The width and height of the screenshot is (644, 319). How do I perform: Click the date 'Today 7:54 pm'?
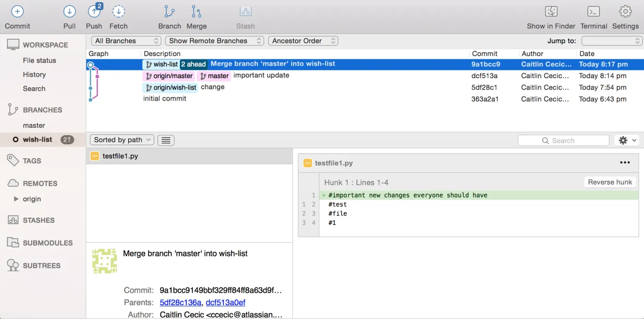tap(603, 87)
